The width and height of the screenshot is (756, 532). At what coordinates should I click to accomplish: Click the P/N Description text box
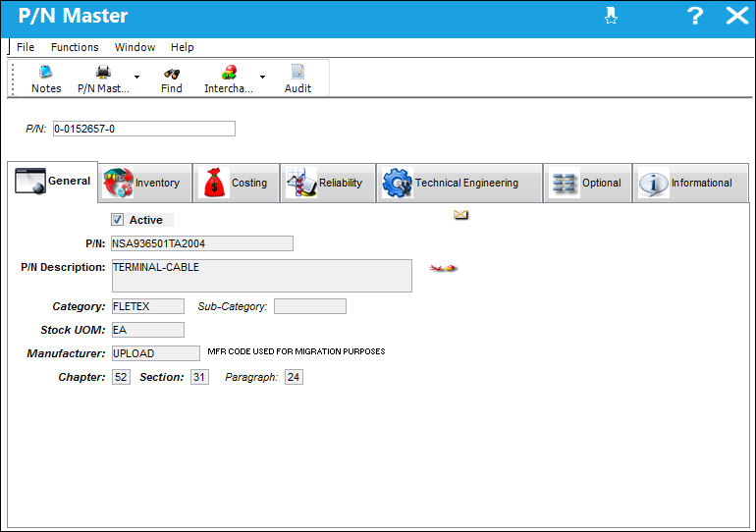(262, 276)
